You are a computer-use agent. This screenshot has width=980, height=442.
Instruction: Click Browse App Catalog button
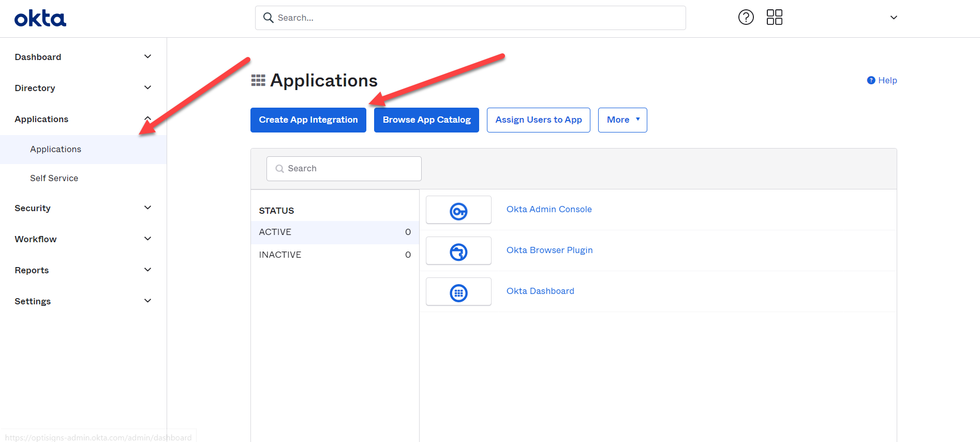426,120
